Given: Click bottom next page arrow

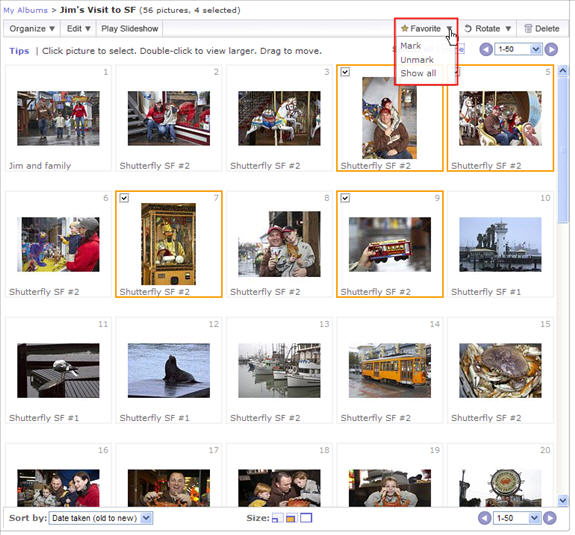Looking at the screenshot, I should 549,518.
